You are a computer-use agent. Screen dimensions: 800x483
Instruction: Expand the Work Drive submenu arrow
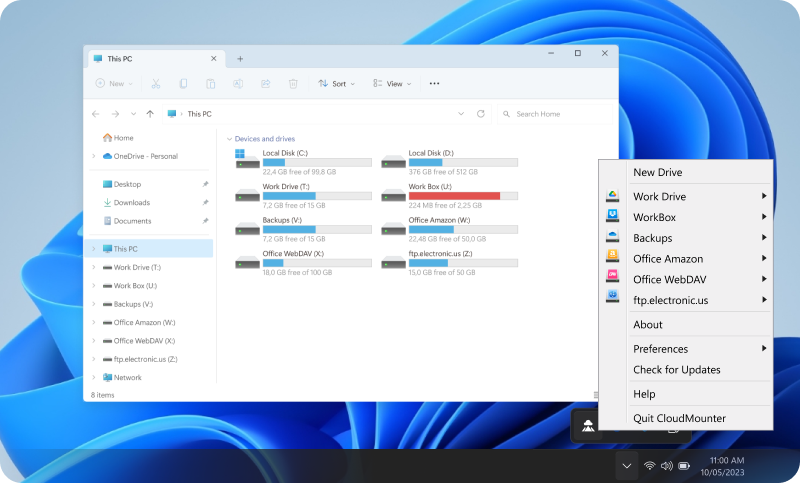(764, 196)
